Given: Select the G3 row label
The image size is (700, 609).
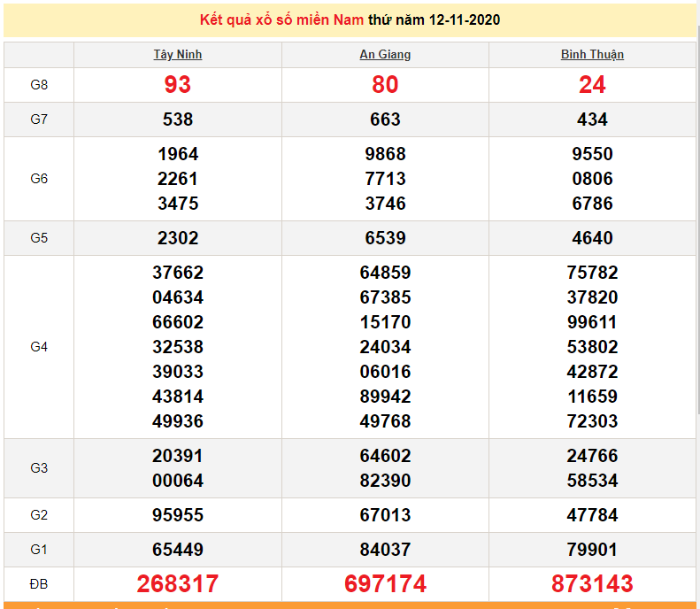Looking at the screenshot, I should coord(39,468).
